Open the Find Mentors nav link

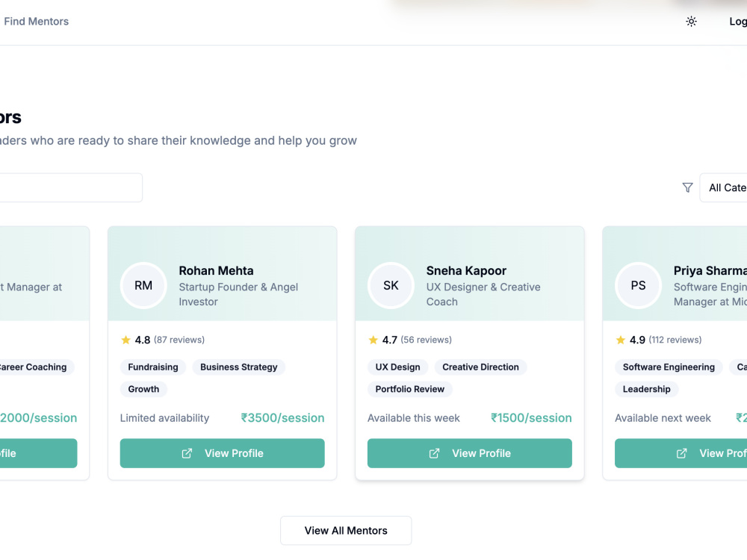click(36, 22)
